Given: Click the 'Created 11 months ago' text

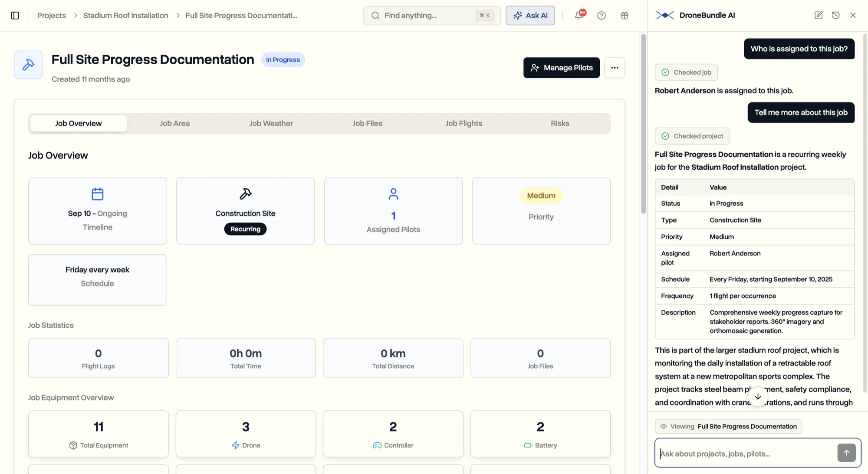Looking at the screenshot, I should 91,79.
